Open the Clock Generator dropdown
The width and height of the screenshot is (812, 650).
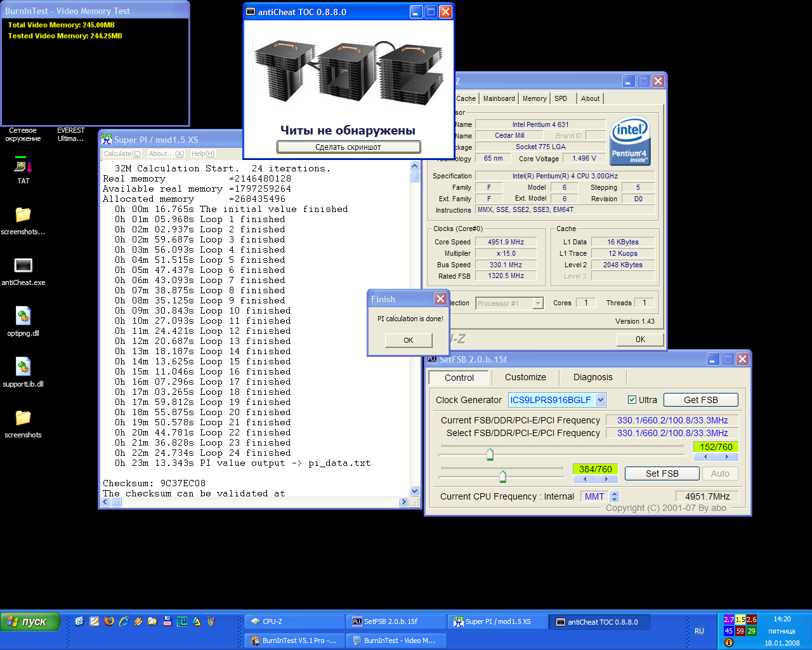[601, 400]
